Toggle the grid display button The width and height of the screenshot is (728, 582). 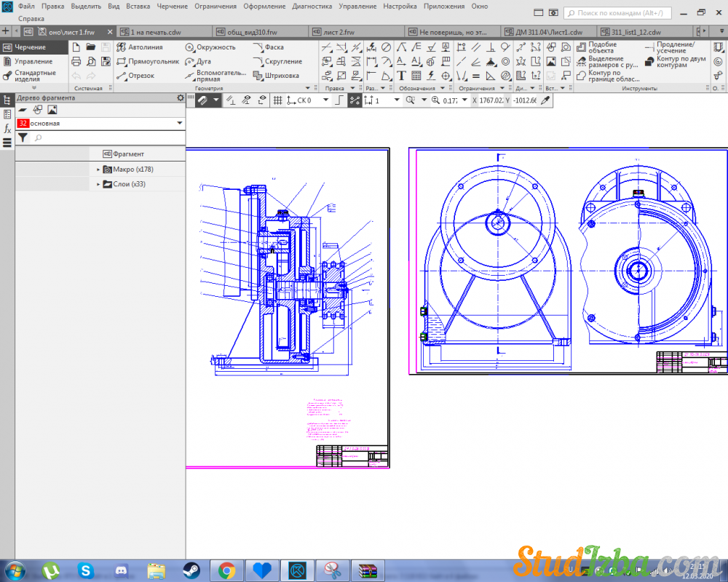pyautogui.click(x=277, y=100)
